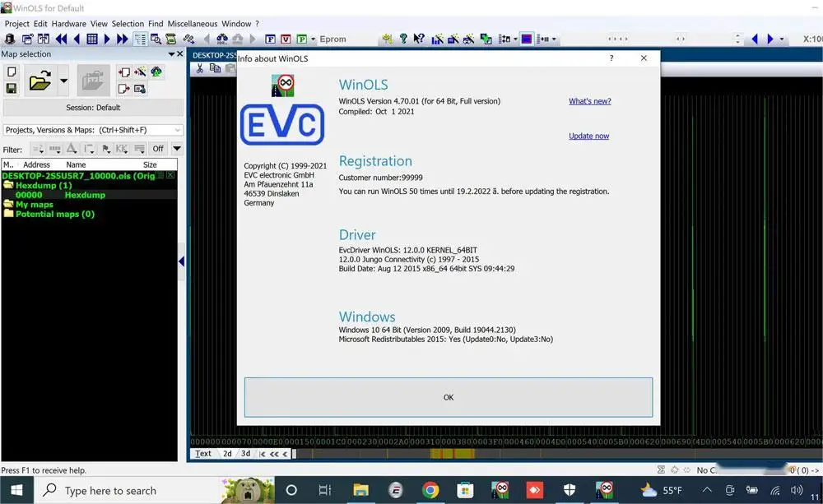Open Map selection panel options arrow

click(x=171, y=54)
